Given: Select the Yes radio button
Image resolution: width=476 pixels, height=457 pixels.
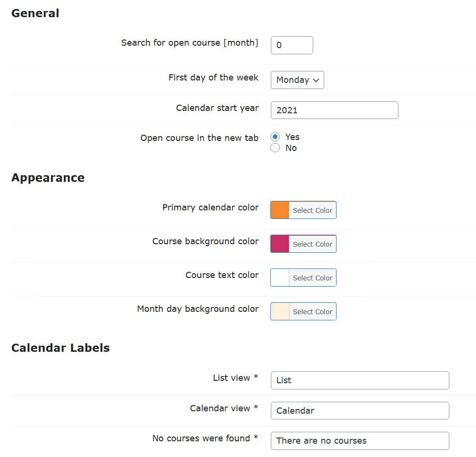Looking at the screenshot, I should click(x=275, y=137).
